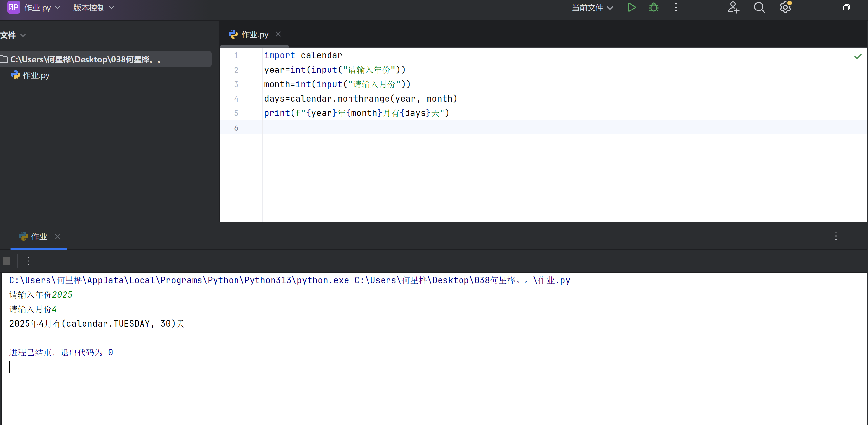
Task: Click the Python icon on editor tab
Action: click(x=233, y=34)
